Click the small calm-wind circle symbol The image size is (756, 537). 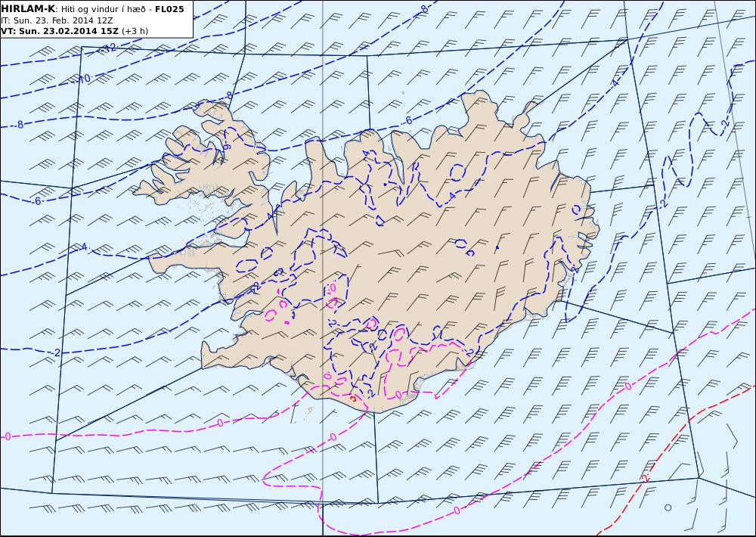click(x=668, y=508)
